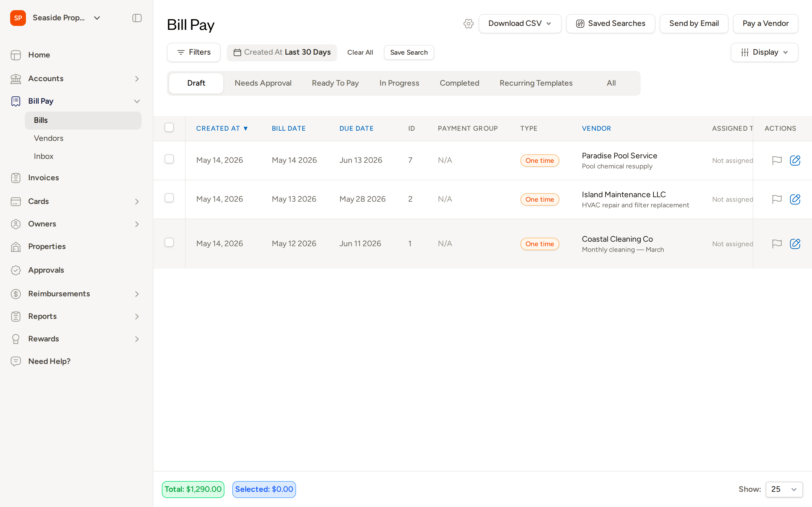Collapse the sidebar panel icon

137,18
